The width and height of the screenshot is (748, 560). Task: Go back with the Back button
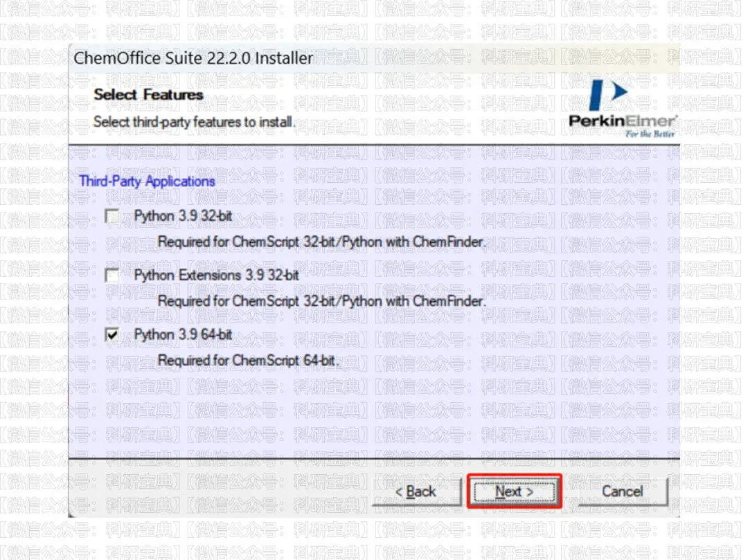click(416, 491)
